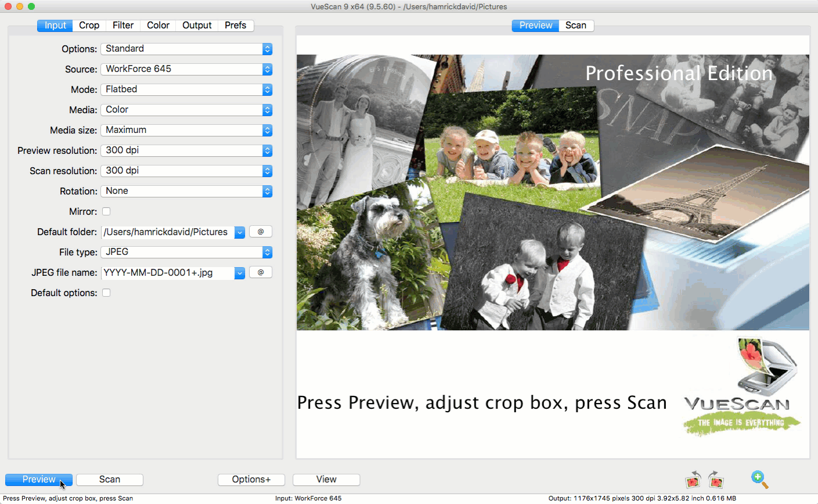Image resolution: width=818 pixels, height=504 pixels.
Task: Click the rotate image left icon
Action: [693, 480]
